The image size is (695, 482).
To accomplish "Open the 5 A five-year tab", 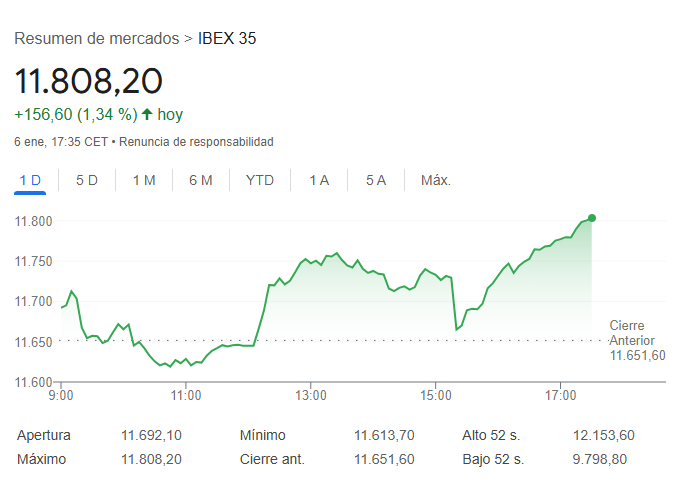I will (376, 180).
